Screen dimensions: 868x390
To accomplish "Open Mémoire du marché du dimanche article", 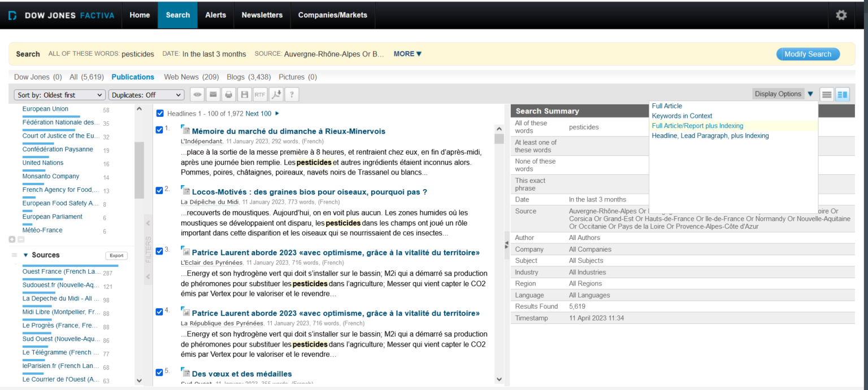I will [x=289, y=131].
